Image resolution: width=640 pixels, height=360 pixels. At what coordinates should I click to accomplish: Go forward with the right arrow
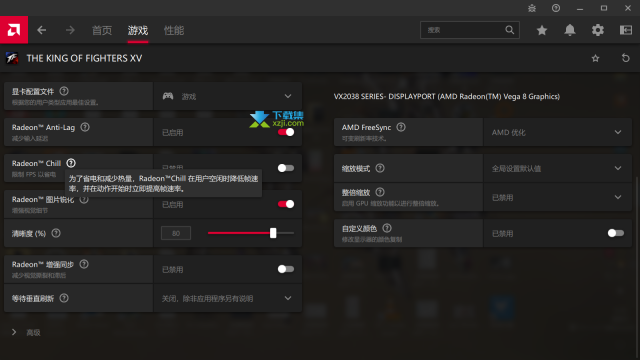pos(70,30)
